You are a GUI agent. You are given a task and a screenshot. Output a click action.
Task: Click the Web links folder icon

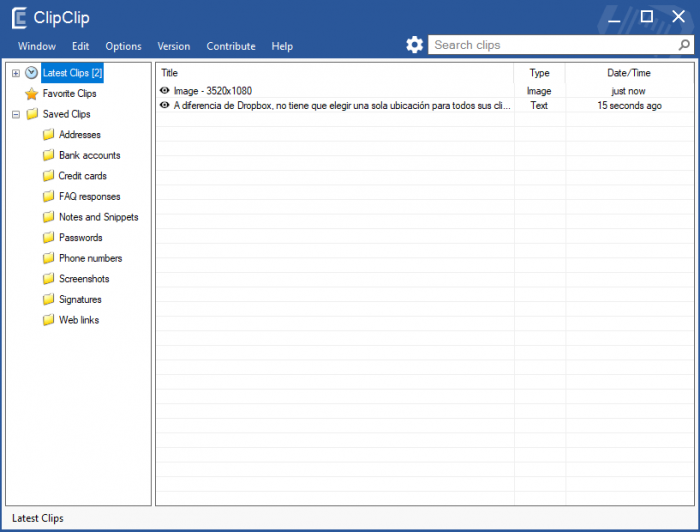(x=48, y=320)
